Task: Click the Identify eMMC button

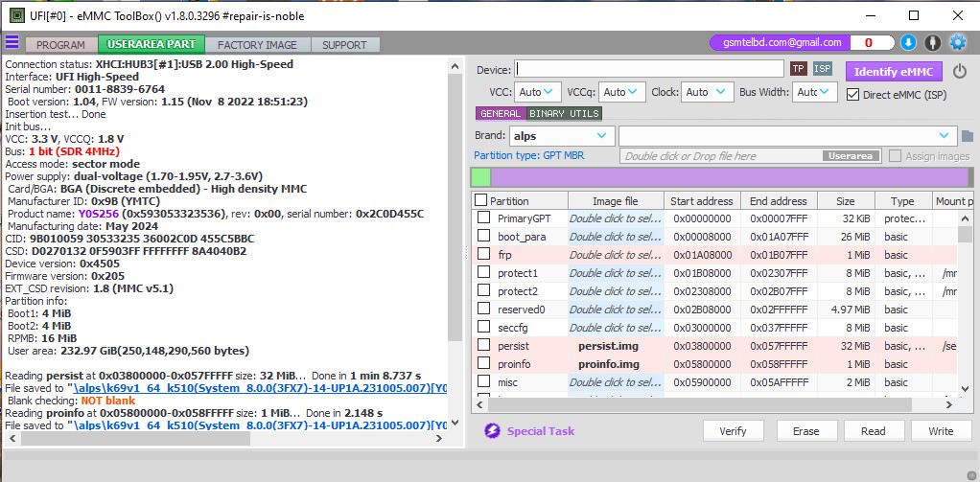Action: tap(894, 71)
